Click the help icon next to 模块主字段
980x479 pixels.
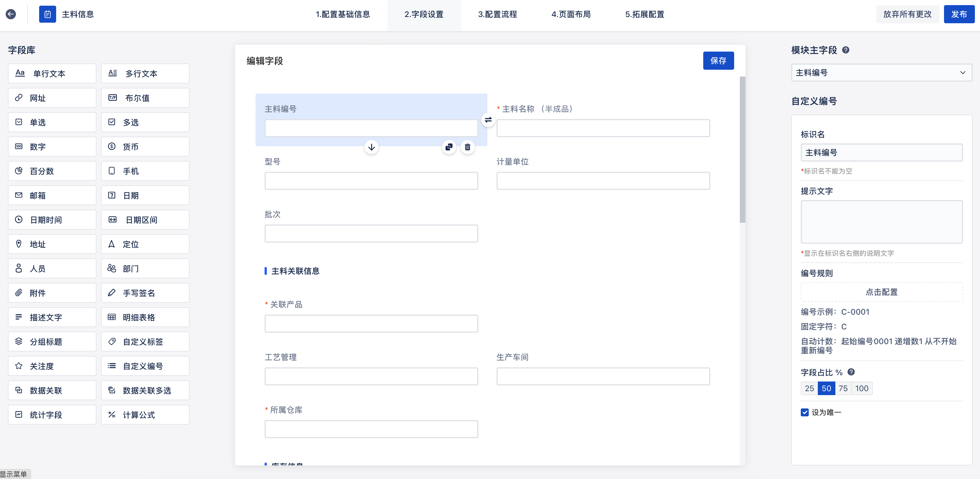[x=845, y=50]
